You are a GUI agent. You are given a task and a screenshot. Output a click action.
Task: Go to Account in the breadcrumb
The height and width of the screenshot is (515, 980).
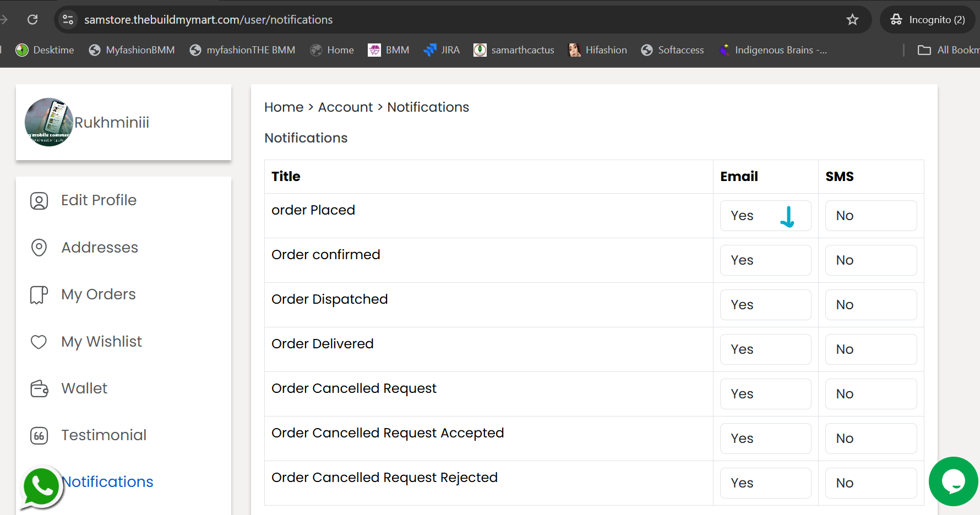coord(345,107)
